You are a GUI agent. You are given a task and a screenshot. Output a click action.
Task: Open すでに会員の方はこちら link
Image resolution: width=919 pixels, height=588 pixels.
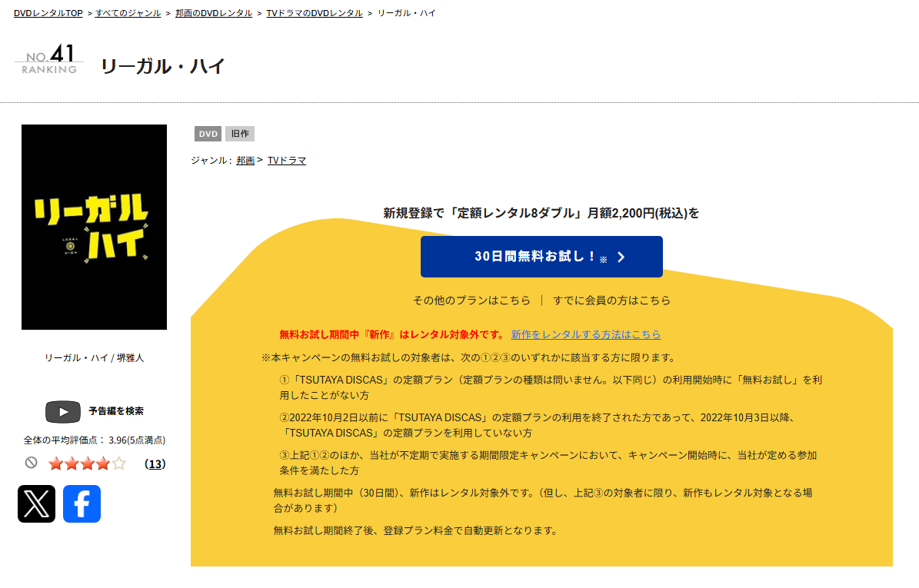point(611,301)
